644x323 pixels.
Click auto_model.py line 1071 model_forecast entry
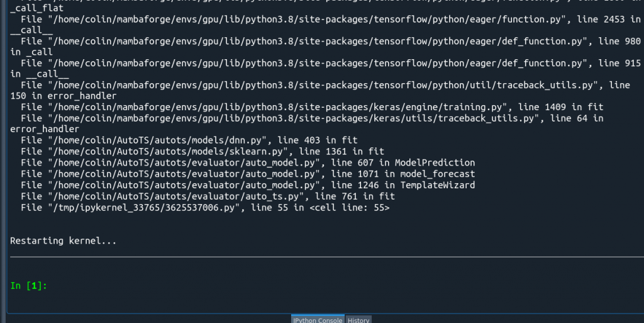pos(248,173)
